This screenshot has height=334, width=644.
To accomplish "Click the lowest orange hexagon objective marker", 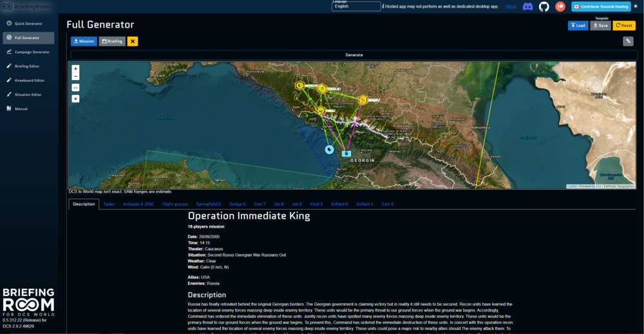I will pos(321,110).
